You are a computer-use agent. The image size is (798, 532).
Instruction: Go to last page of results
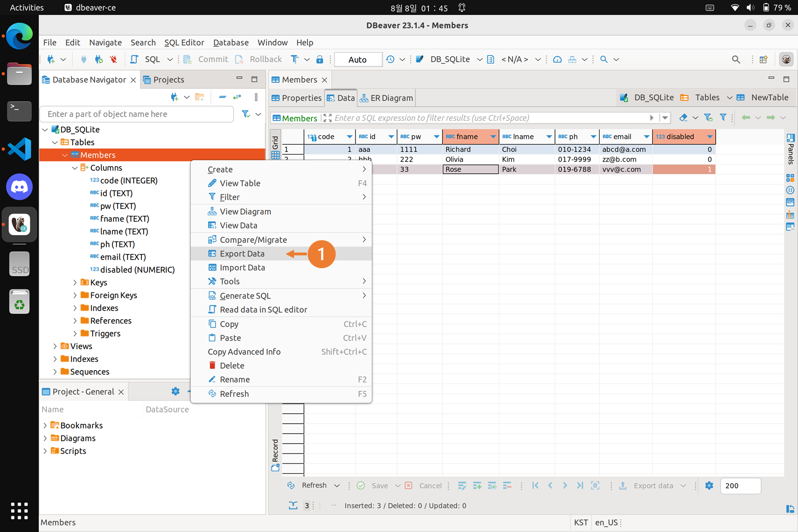[x=580, y=486]
